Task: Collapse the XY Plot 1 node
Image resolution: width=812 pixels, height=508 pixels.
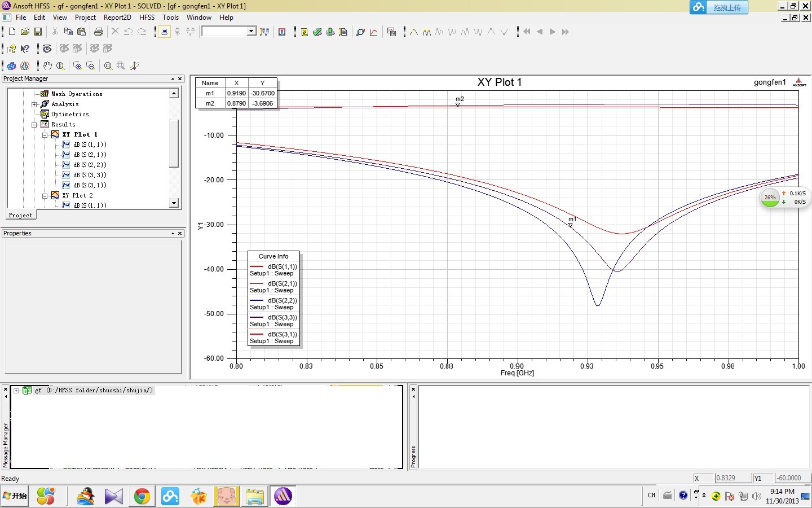Action: (45, 134)
